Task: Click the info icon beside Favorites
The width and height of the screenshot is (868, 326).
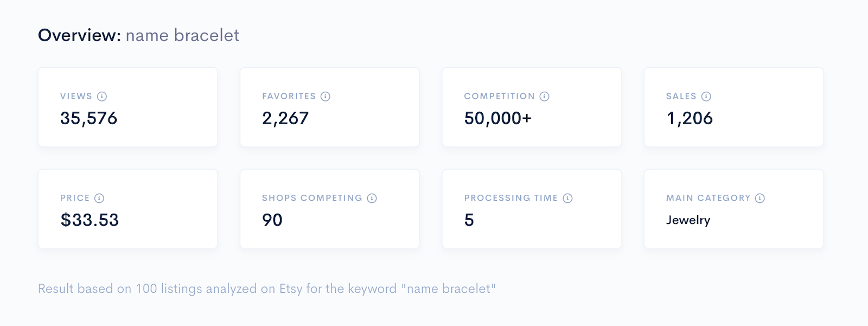Action: pos(325,97)
